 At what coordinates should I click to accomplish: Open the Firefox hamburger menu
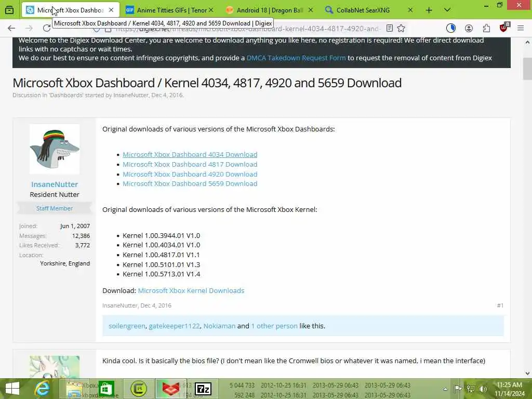pyautogui.click(x=521, y=28)
